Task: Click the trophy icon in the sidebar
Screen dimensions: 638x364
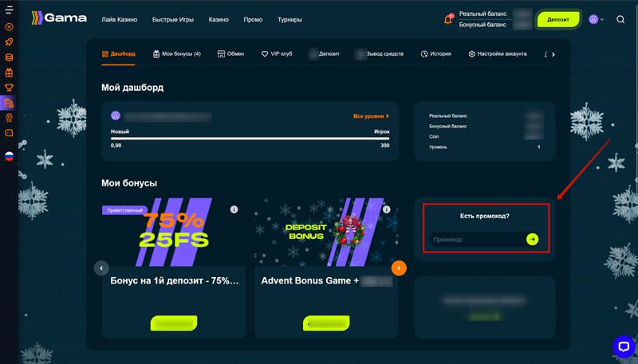Action: point(9,88)
